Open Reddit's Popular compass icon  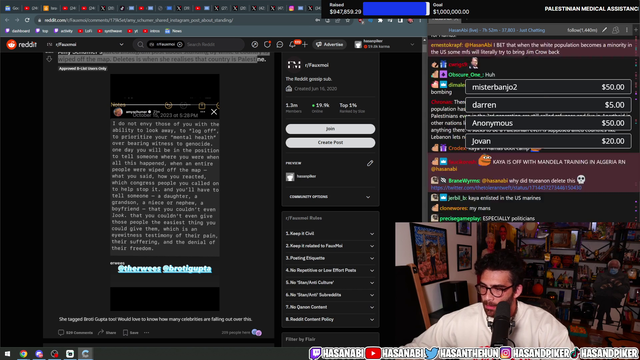[255, 44]
